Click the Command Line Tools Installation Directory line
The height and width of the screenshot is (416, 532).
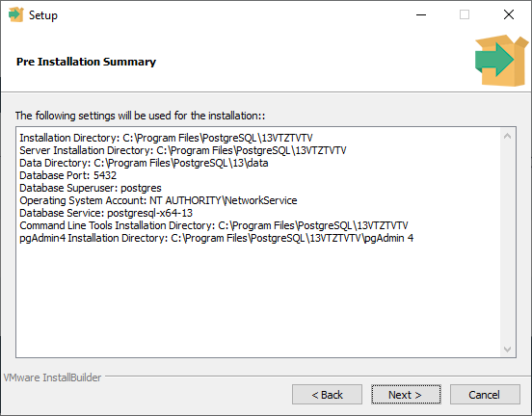coord(214,225)
